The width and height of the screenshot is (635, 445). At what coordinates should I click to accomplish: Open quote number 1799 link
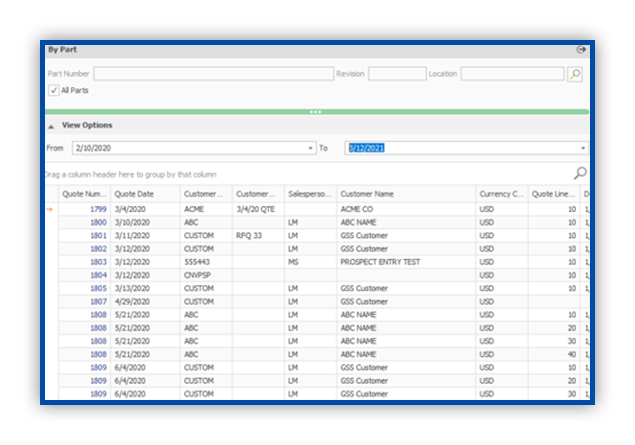coord(98,209)
